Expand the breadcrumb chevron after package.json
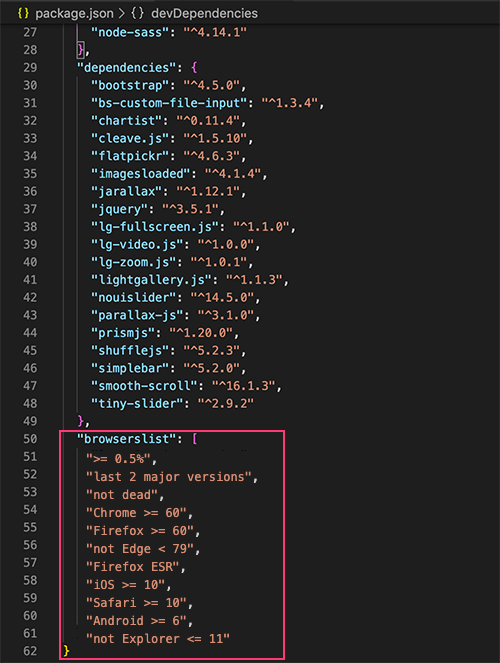Viewport: 500px width, 663px height. click(122, 14)
